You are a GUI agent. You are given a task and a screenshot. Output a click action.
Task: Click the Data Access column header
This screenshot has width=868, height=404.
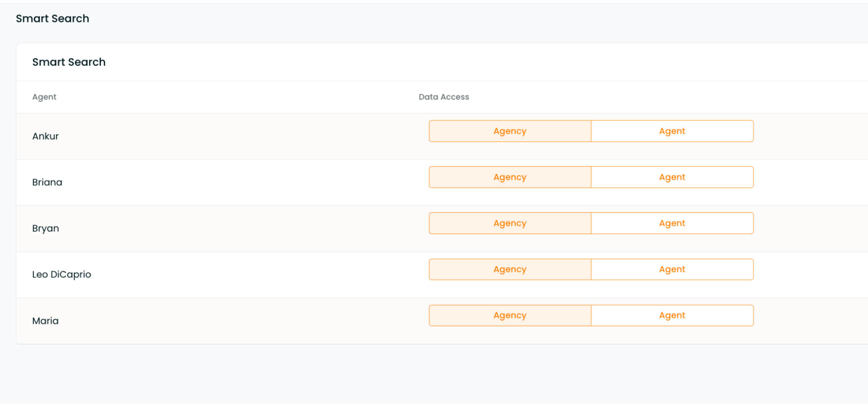tap(444, 97)
